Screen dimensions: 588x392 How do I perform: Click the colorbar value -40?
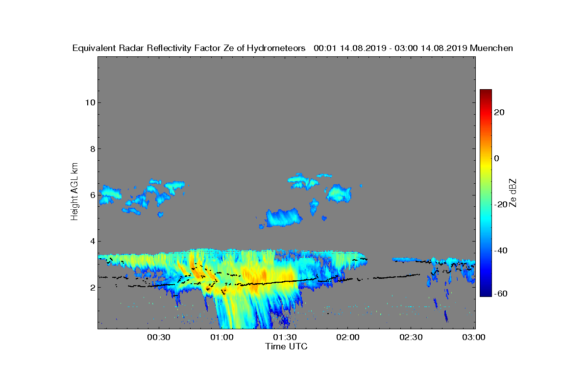501,251
